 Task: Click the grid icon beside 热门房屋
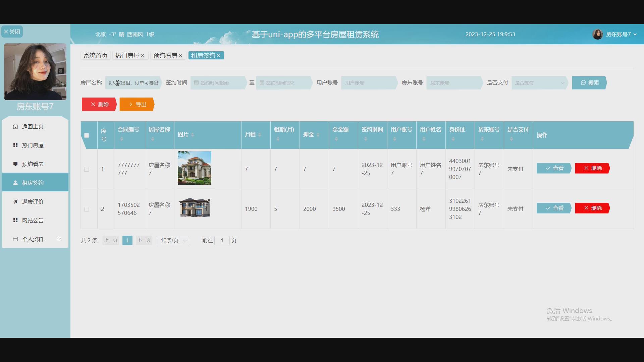coord(15,145)
